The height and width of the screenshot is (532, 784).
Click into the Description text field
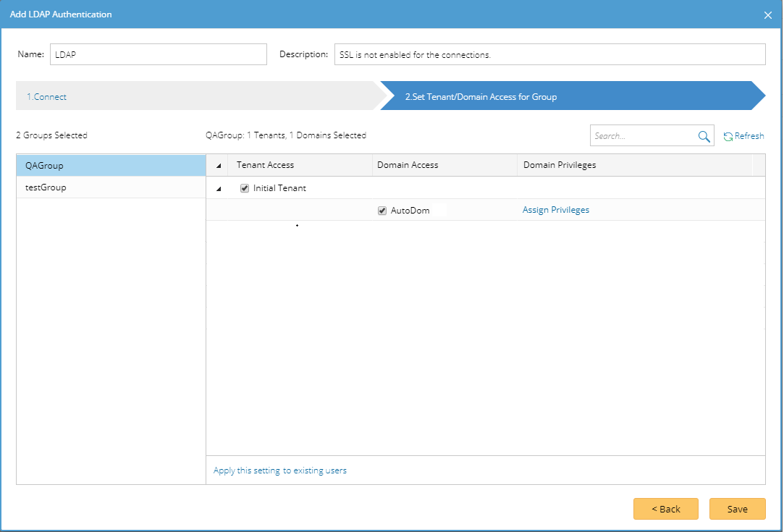click(549, 54)
